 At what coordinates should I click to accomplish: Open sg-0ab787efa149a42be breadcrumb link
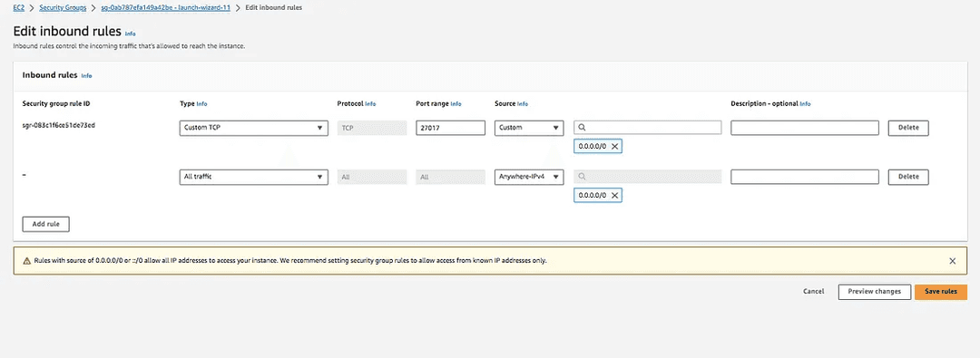pos(166,7)
